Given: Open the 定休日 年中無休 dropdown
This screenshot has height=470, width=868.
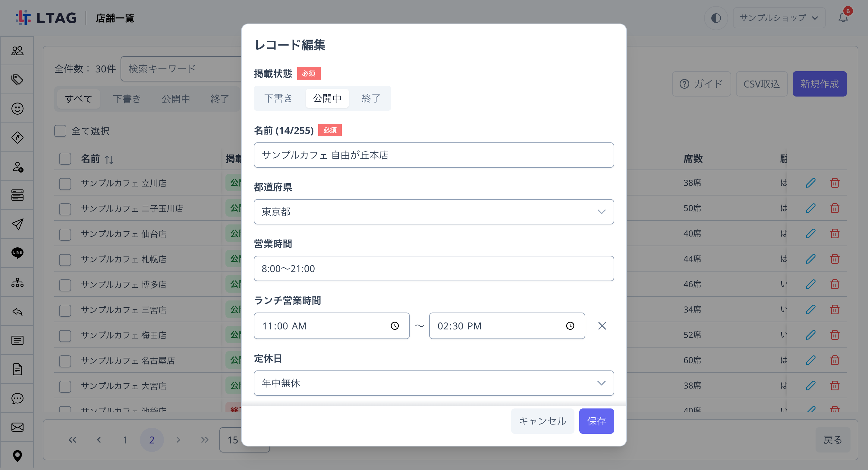Looking at the screenshot, I should click(434, 383).
